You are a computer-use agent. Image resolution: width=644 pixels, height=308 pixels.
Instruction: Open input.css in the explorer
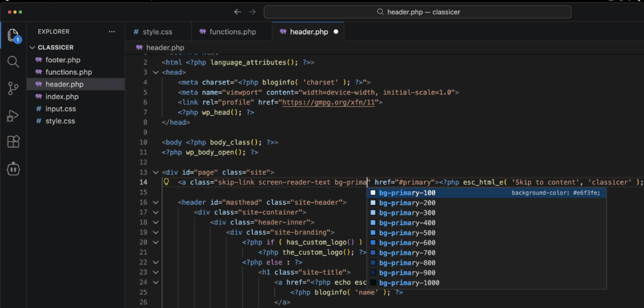point(75,109)
